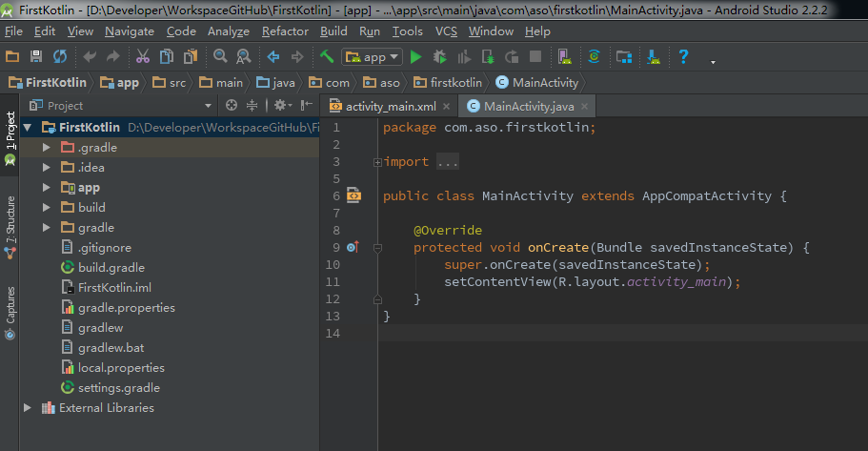This screenshot has height=451, width=868.
Task: Expand the .idea folder
Action: click(47, 167)
